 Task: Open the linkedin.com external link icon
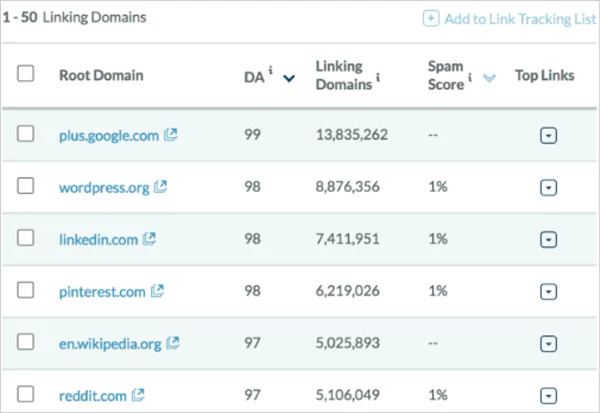coord(149,239)
